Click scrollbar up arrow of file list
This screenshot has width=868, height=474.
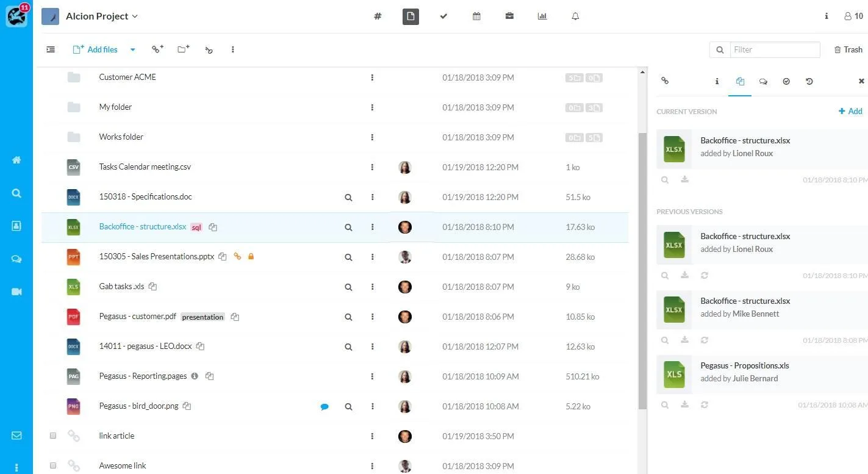pyautogui.click(x=642, y=73)
